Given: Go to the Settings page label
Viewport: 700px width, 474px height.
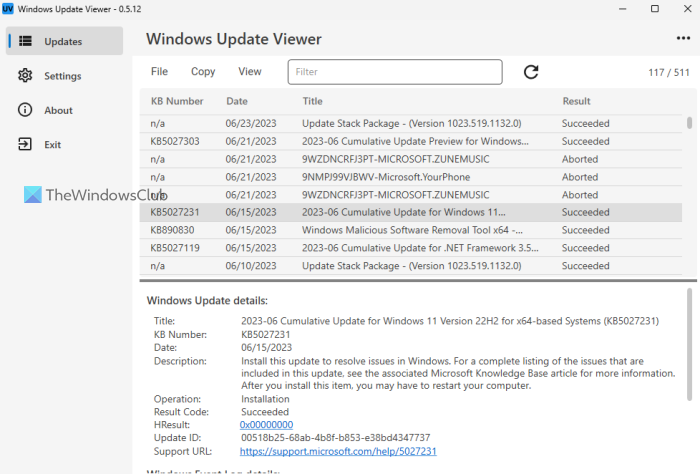Looking at the screenshot, I should click(x=62, y=76).
